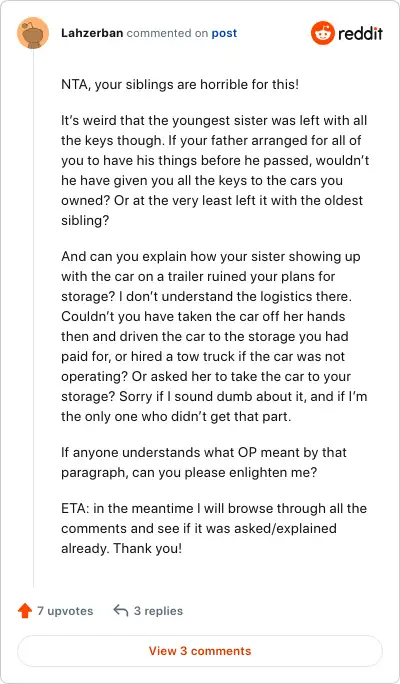This screenshot has height=684, width=400.
Task: Click the "NTA, your siblings are horrible" line
Action: tap(180, 84)
